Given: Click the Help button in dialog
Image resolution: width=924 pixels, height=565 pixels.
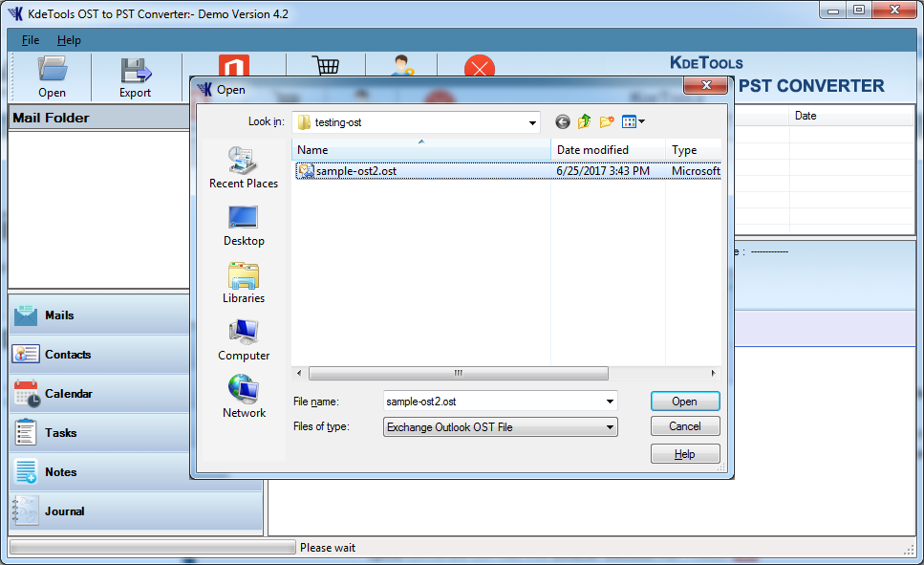Looking at the screenshot, I should pos(685,453).
